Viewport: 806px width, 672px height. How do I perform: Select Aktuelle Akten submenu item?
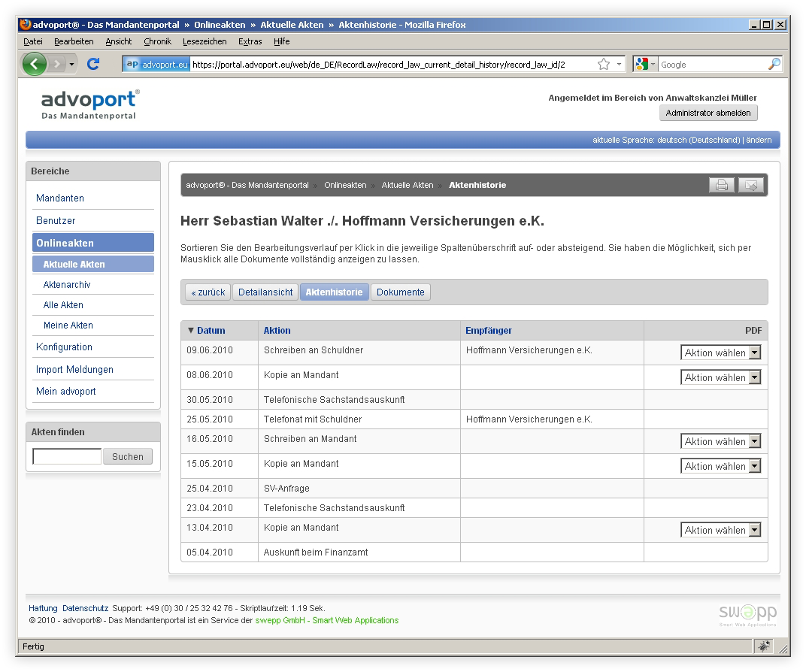point(93,264)
